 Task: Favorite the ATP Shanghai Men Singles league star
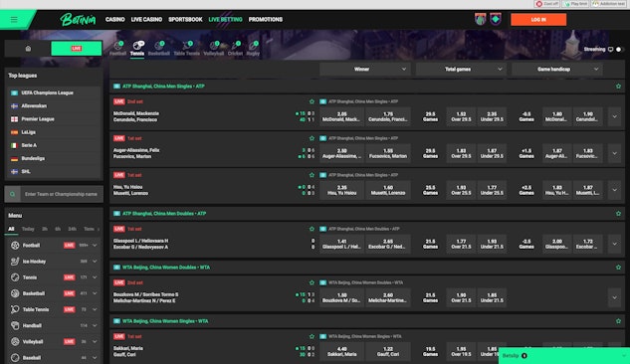coord(618,87)
